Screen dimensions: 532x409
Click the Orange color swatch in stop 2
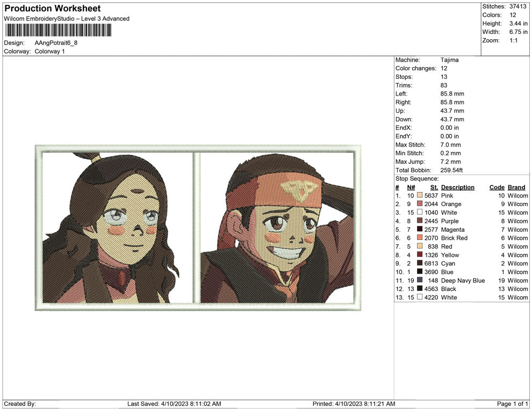coord(420,203)
